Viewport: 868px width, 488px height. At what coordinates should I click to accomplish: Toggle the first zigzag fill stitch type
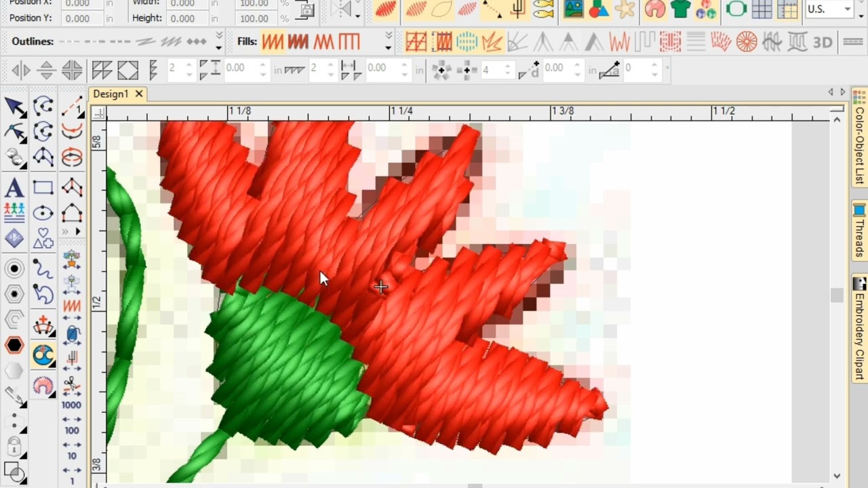pos(273,42)
